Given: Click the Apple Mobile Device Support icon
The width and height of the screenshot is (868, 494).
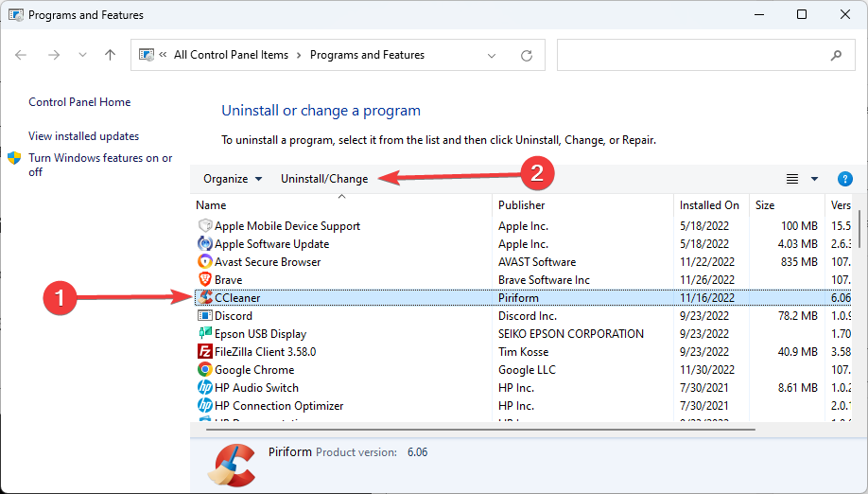Looking at the screenshot, I should pos(205,225).
